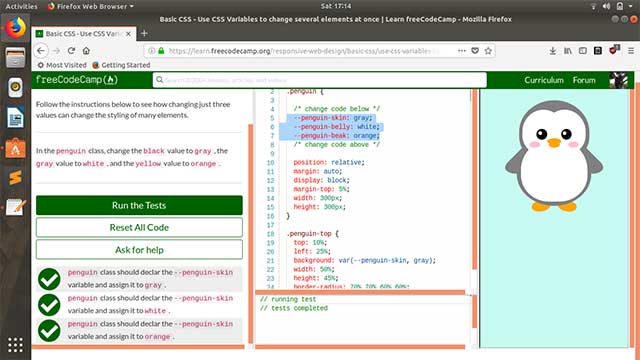
Task: Open the Library menu
Action: click(567, 51)
